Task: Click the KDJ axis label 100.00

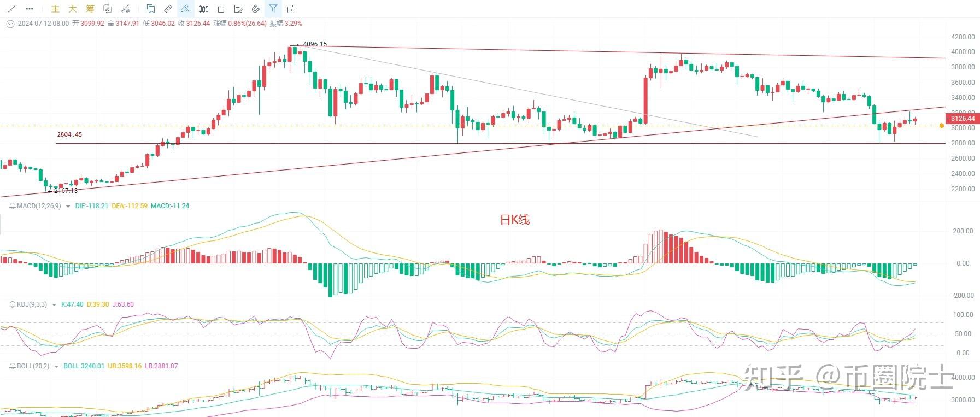Action: (x=963, y=315)
